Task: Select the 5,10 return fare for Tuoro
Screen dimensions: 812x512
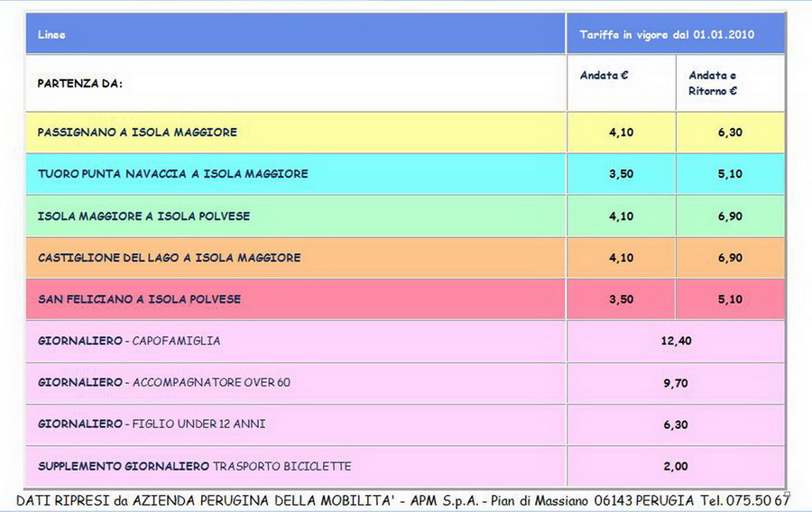Action: [x=730, y=174]
